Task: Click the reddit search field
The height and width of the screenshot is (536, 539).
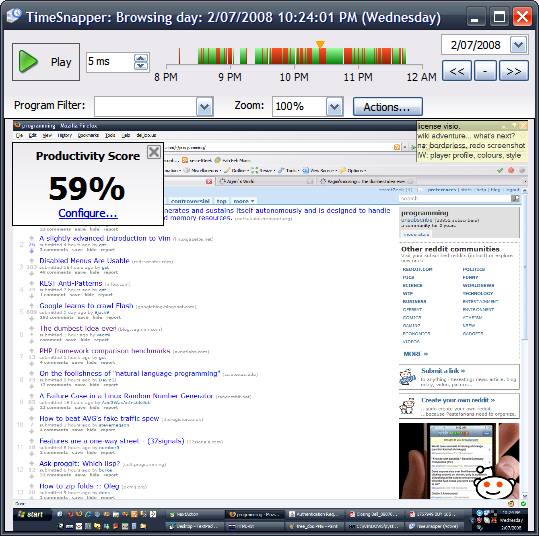Action: click(x=455, y=198)
